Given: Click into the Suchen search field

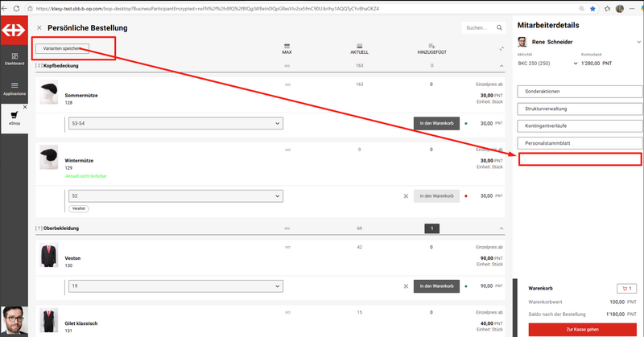Looking at the screenshot, I should point(477,28).
